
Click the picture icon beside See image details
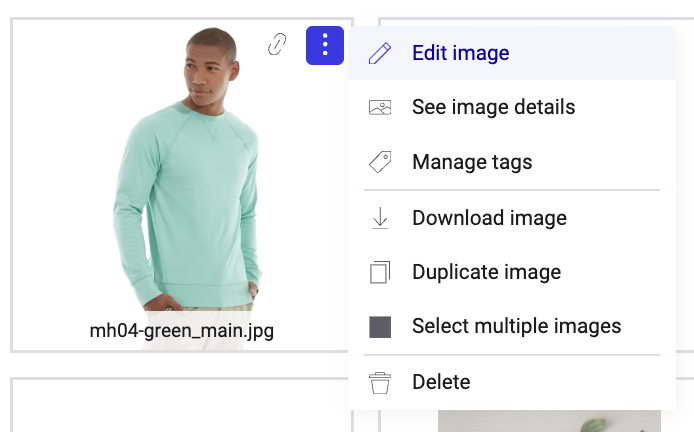(380, 108)
